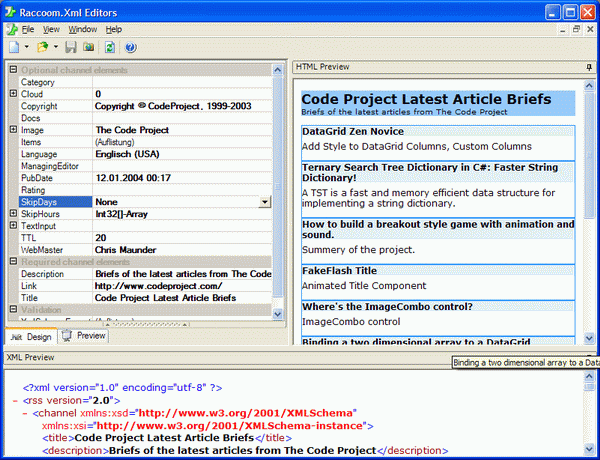Image resolution: width=600 pixels, height=460 pixels.
Task: Click the WebMaster value Chris Maunder
Action: coord(126,250)
